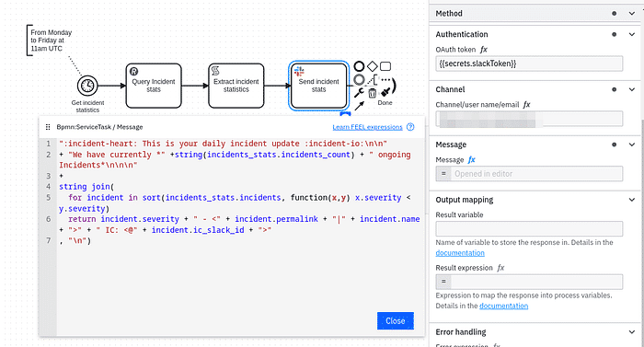Collapse the Message section
The width and height of the screenshot is (644, 347).
(632, 145)
